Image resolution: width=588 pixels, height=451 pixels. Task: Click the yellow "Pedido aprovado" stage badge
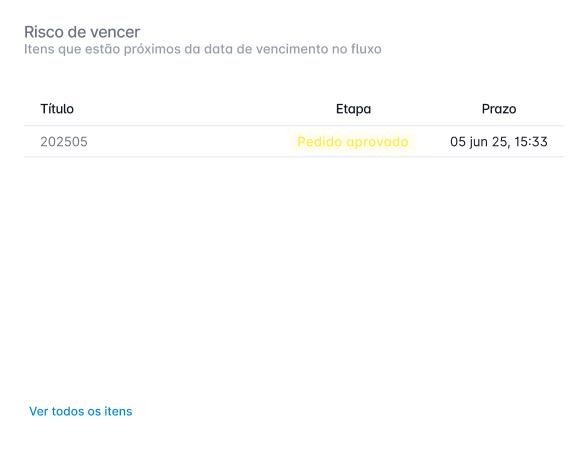pos(353,142)
